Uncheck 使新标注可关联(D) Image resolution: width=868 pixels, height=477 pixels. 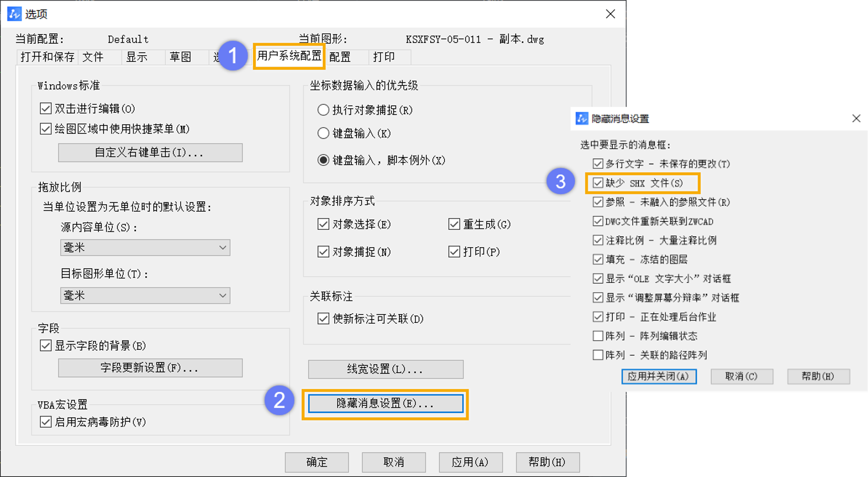(x=323, y=318)
